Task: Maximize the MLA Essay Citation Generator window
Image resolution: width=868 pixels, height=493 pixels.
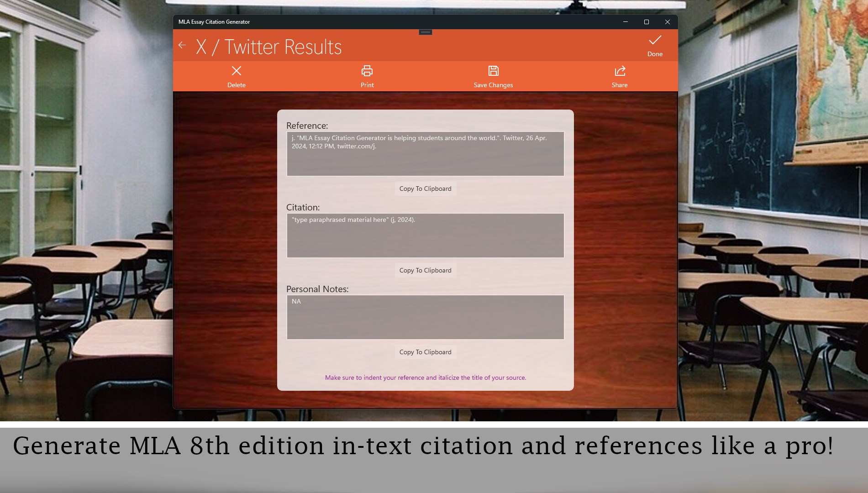Action: tap(647, 22)
